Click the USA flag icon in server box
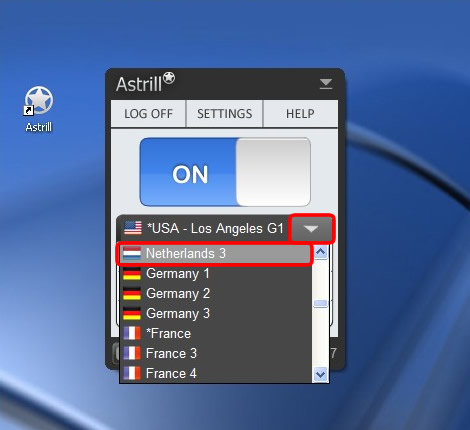 click(x=133, y=228)
